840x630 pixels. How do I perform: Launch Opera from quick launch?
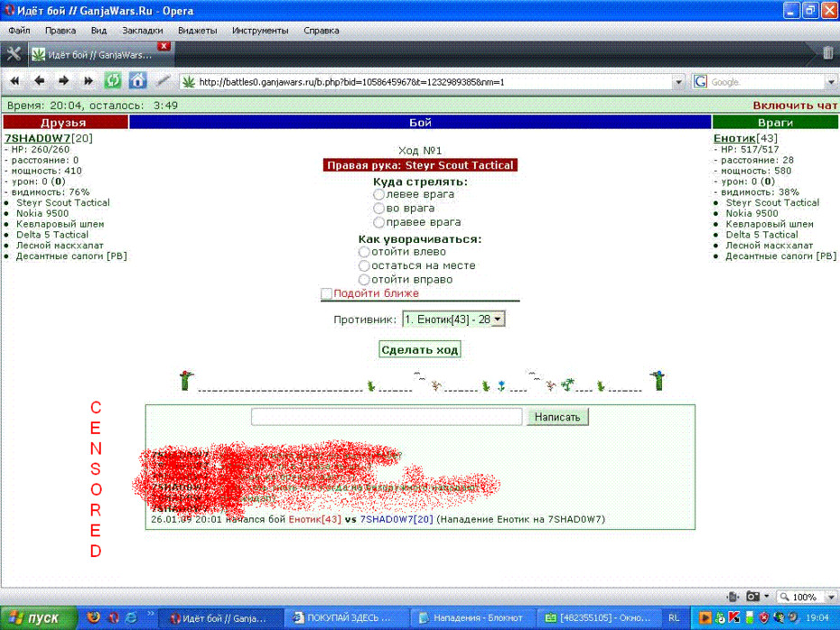113,617
